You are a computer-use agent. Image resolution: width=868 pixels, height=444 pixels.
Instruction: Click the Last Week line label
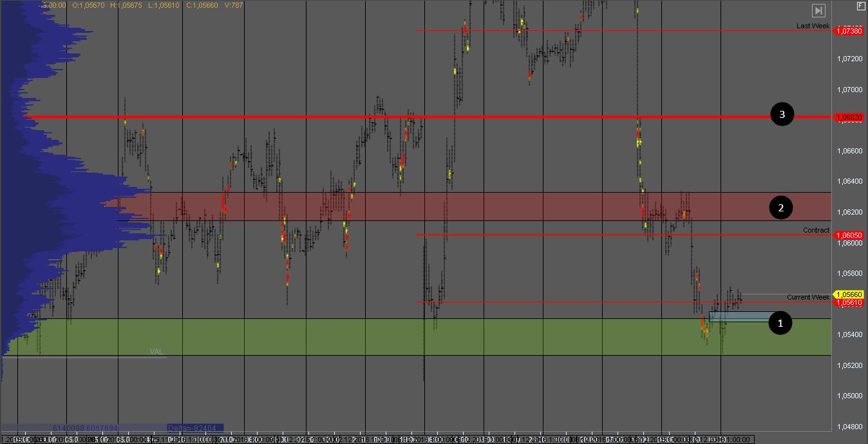tap(813, 26)
